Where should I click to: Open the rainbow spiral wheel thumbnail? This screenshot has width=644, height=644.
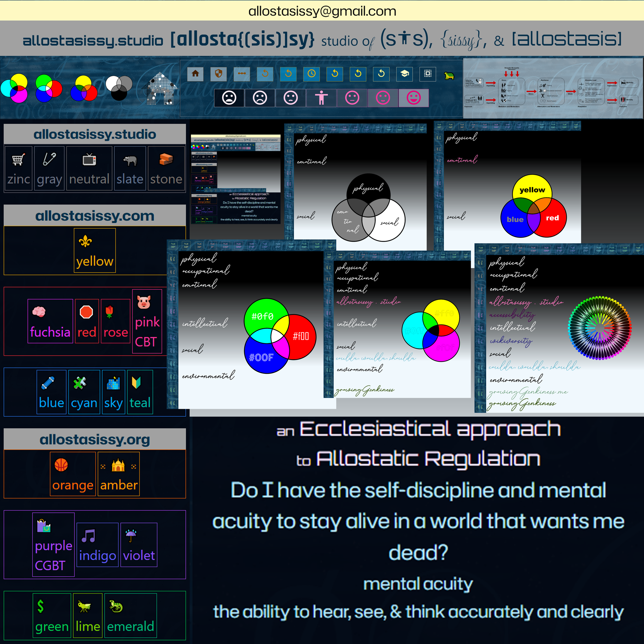pyautogui.click(x=599, y=328)
